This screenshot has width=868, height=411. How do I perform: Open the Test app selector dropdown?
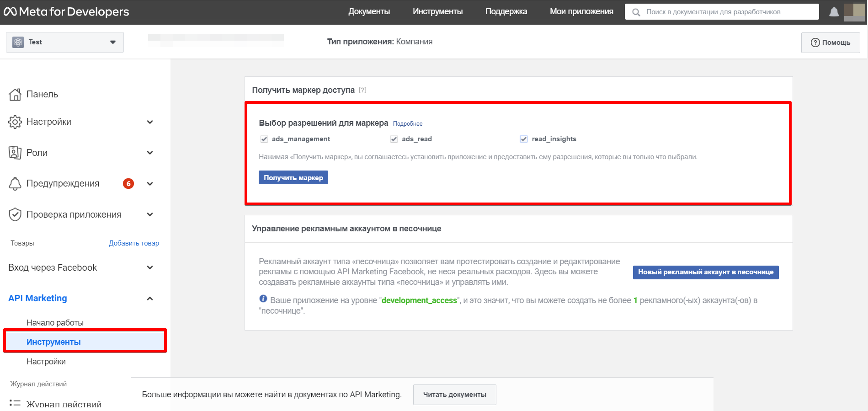pos(65,42)
